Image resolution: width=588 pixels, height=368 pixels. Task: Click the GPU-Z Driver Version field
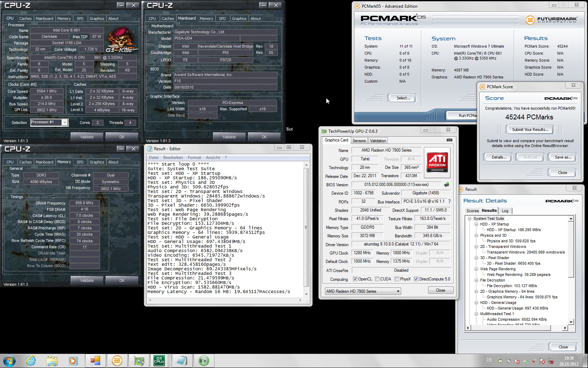coord(401,244)
